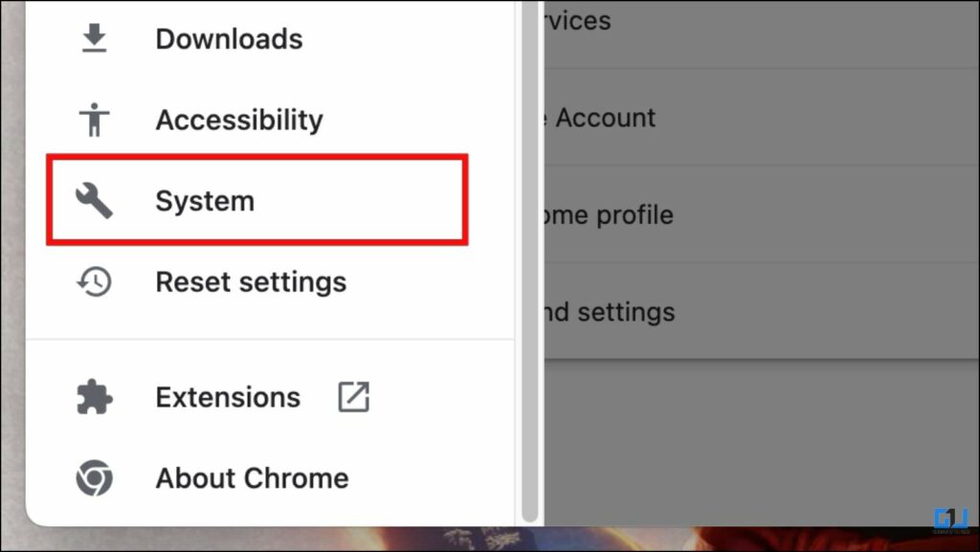Select Reset settings from the sidebar
This screenshot has width=980, height=552.
tap(250, 280)
